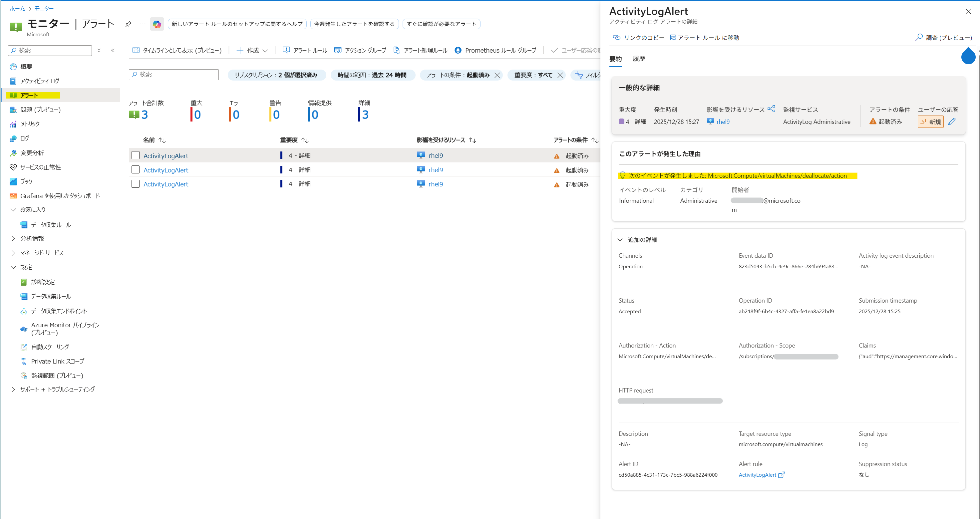Viewport: 980px width, 519px height.
Task: Click アラート ルール in the toolbar
Action: pyautogui.click(x=305, y=50)
